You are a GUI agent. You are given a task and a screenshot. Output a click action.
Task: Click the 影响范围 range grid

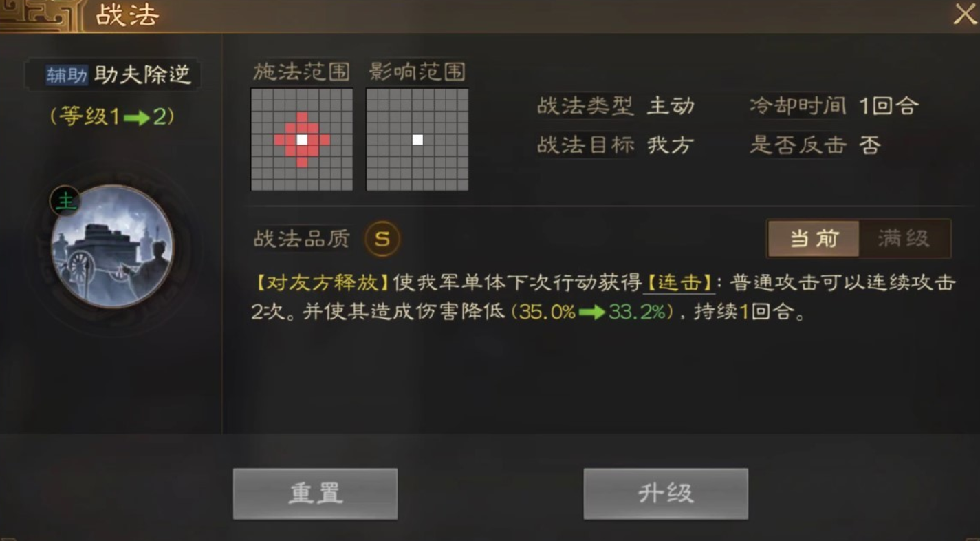tap(417, 140)
